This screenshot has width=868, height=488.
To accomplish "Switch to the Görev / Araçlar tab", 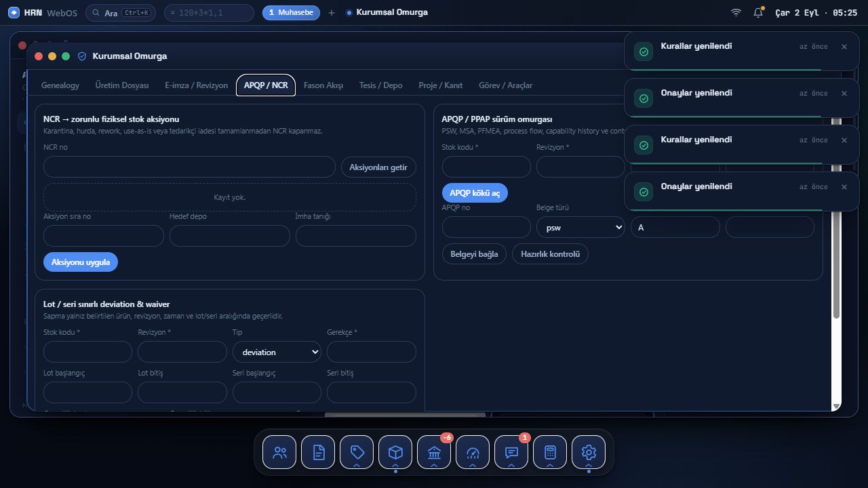I will (x=506, y=85).
